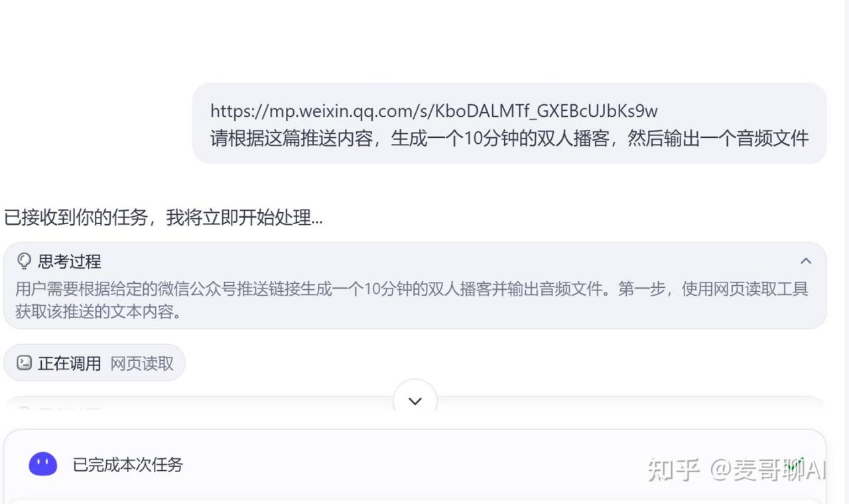Open the mp.weixin.qq.com article link
The width and height of the screenshot is (849, 504).
[434, 110]
